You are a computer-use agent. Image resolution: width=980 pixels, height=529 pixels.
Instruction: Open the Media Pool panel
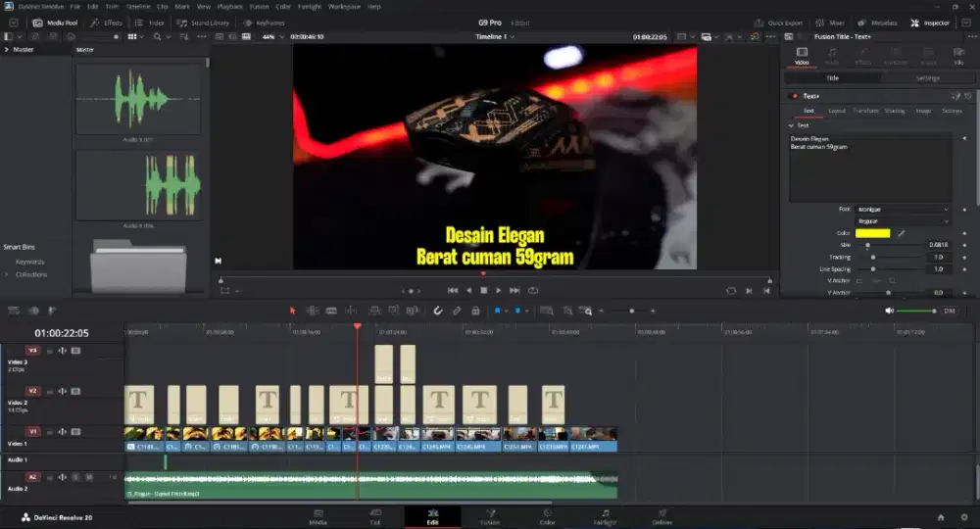55,23
